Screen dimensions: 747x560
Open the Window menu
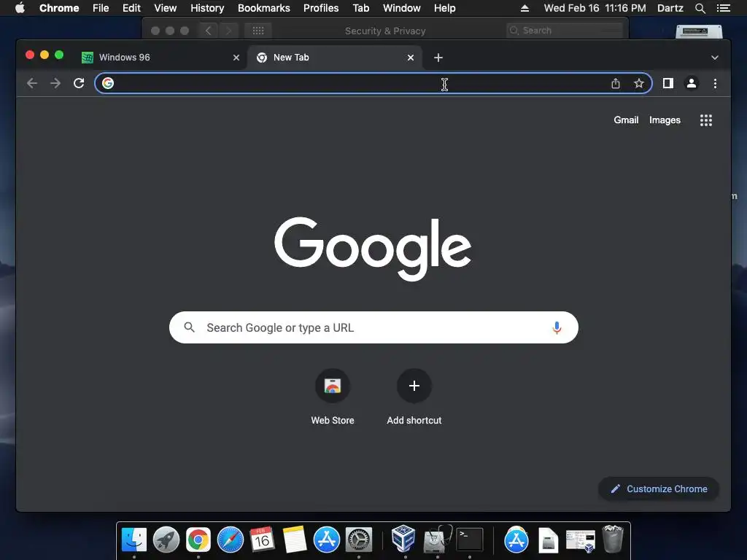(x=402, y=8)
